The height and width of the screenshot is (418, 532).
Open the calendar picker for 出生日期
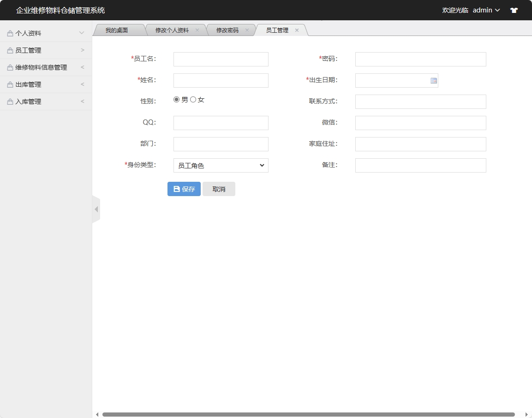pyautogui.click(x=433, y=80)
